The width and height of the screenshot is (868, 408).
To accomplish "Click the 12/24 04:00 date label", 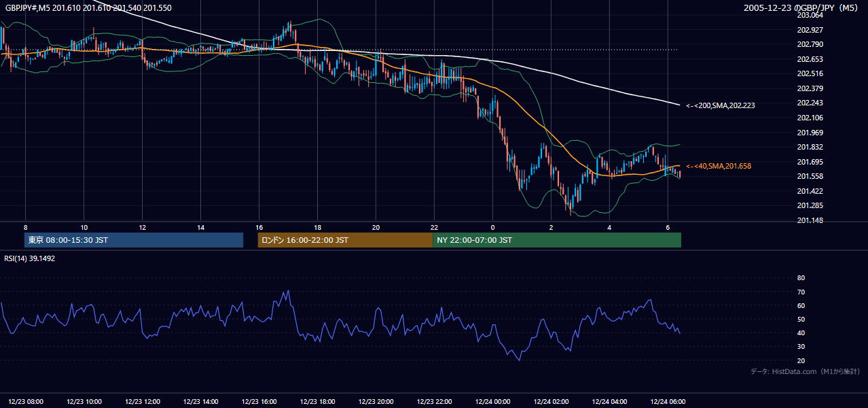I will pyautogui.click(x=610, y=402).
